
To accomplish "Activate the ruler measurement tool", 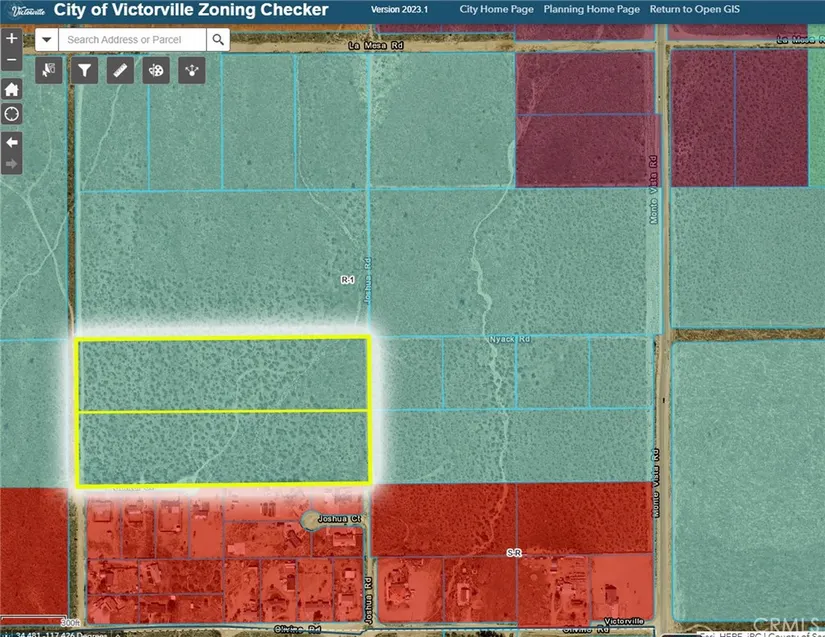I will (120, 70).
